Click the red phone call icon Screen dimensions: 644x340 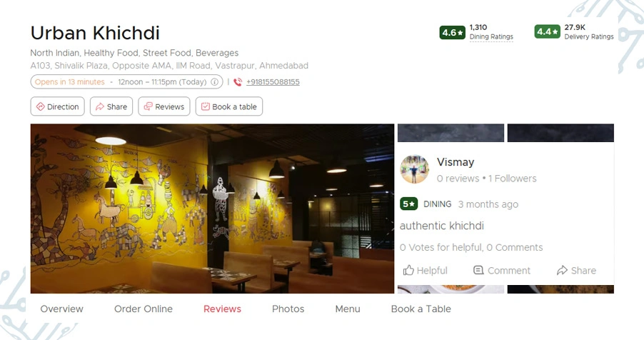[x=238, y=82]
